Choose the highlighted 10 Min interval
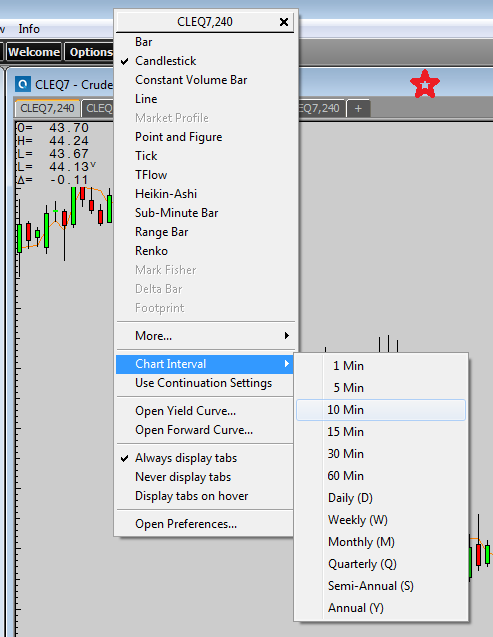The height and width of the screenshot is (637, 493). pyautogui.click(x=381, y=410)
